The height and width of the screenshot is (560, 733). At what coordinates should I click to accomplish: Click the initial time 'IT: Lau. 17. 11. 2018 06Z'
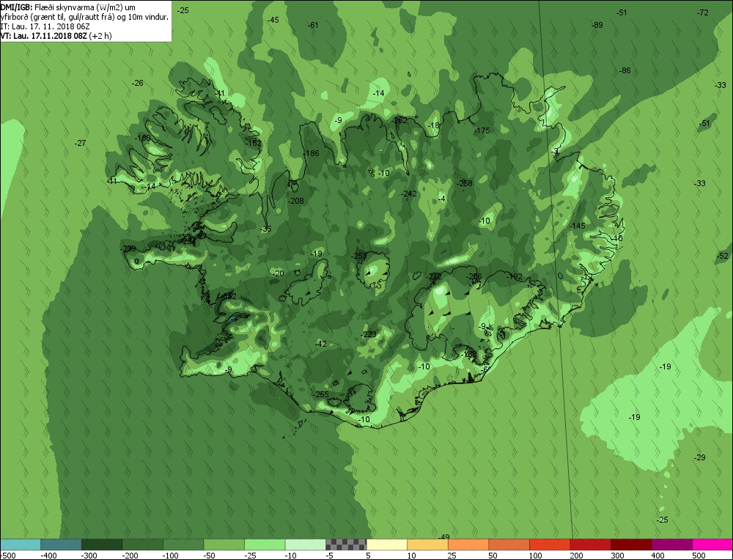(45, 26)
